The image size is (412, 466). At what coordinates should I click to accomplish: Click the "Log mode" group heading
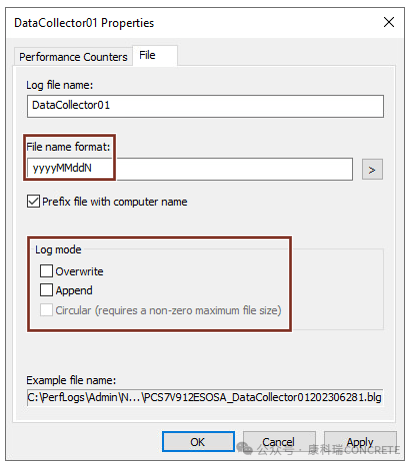(58, 249)
